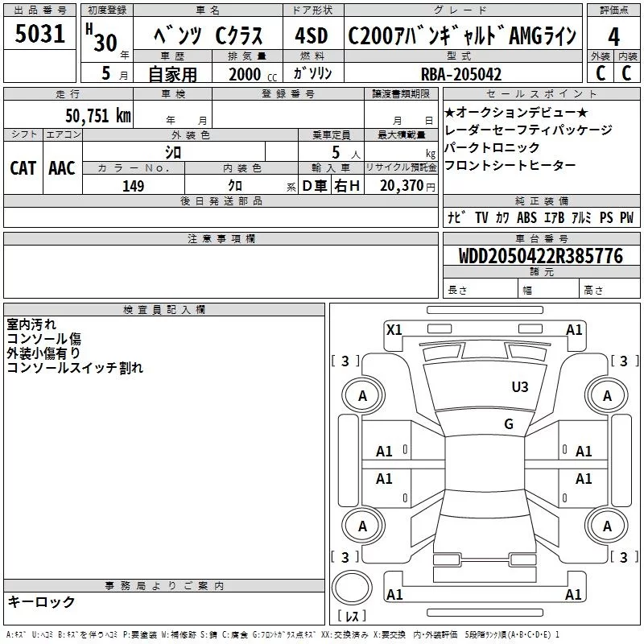
Task: Click the 高さ dimension field
Action: [x=609, y=290]
